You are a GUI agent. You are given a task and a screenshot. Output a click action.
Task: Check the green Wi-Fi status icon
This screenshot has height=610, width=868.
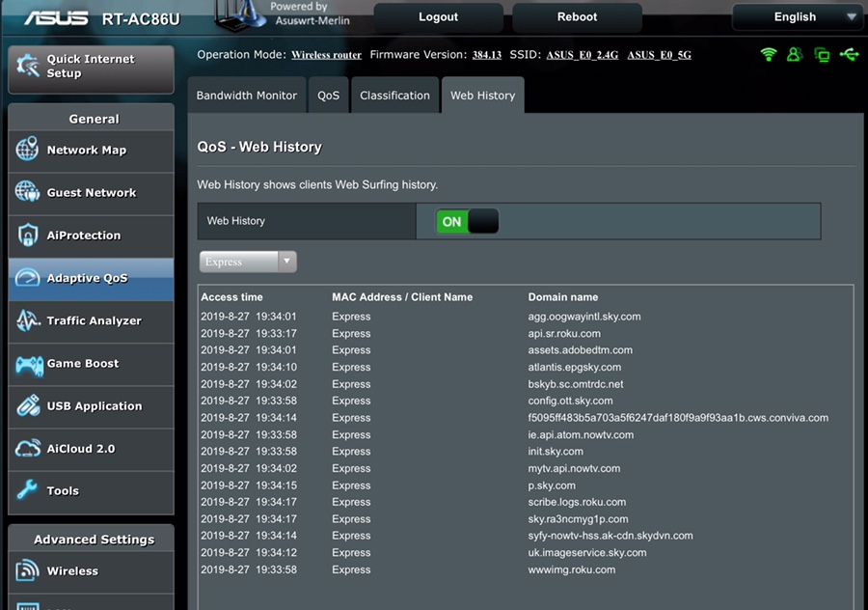769,54
